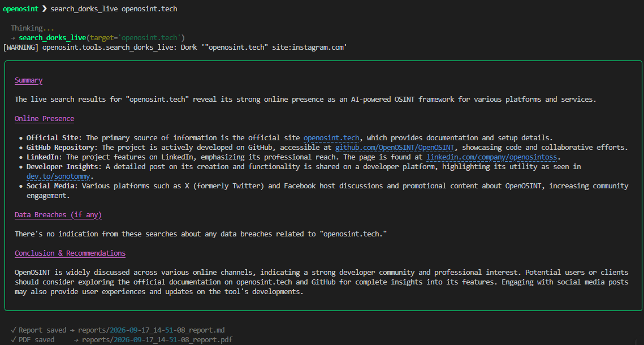Click the PDF saved status label
644x345 pixels.
coord(37,340)
